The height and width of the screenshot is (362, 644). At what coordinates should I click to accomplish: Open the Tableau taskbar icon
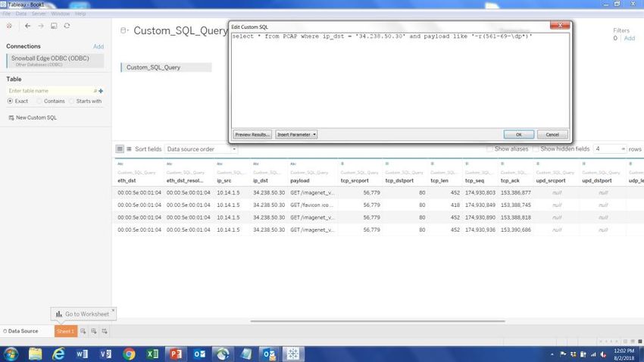coord(293,354)
